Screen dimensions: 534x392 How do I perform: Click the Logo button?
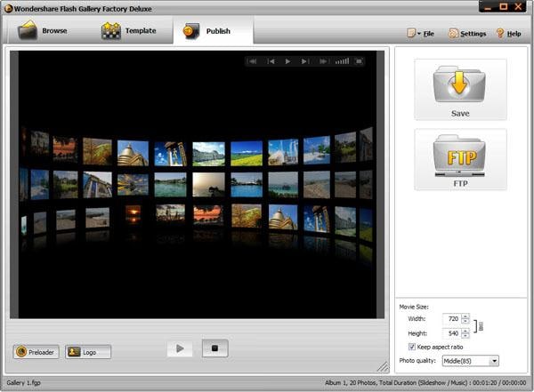(88, 352)
